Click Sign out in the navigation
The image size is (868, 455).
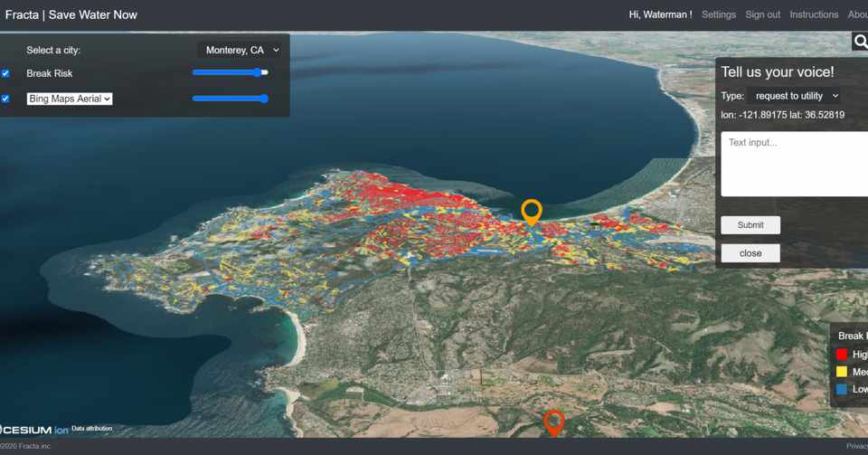coord(762,15)
